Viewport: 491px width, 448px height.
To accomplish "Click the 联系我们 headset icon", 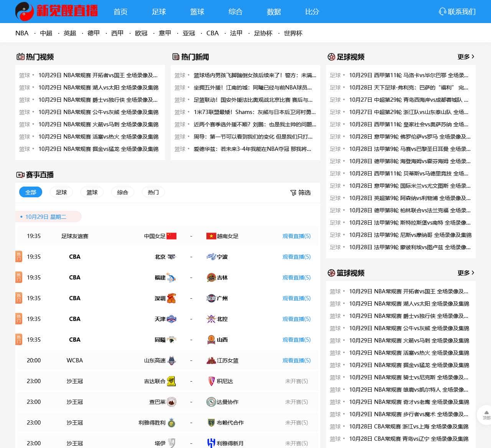I will click(x=442, y=12).
